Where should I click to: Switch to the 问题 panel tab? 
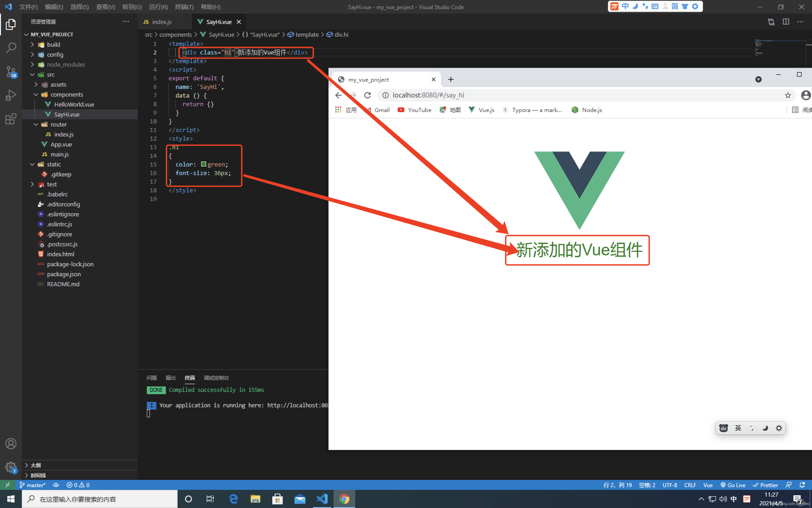[x=152, y=378]
